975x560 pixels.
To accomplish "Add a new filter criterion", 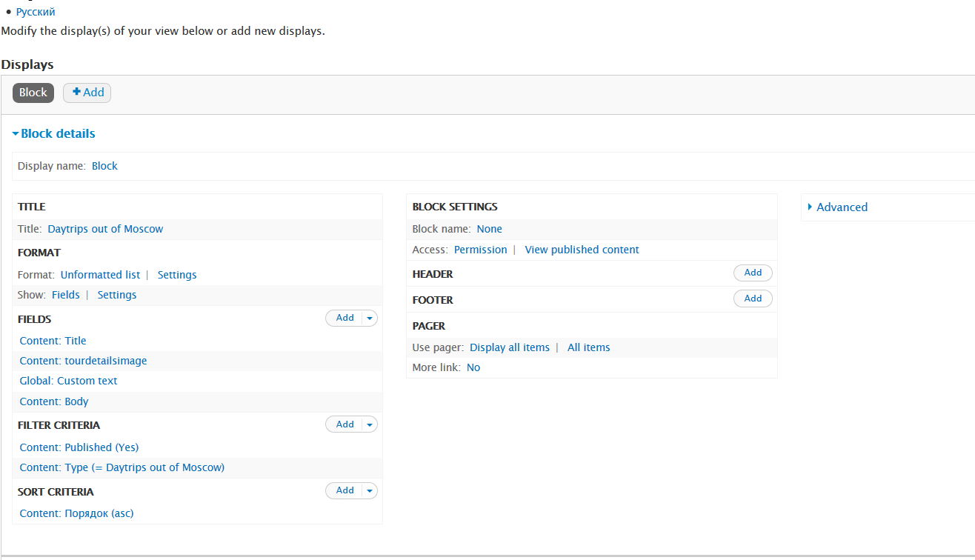I will (345, 424).
